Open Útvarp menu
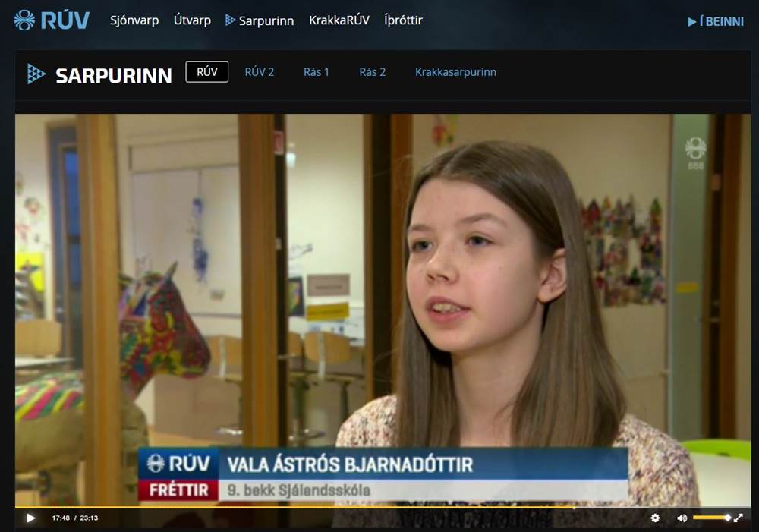Screen dimensions: 759x532 (192, 20)
